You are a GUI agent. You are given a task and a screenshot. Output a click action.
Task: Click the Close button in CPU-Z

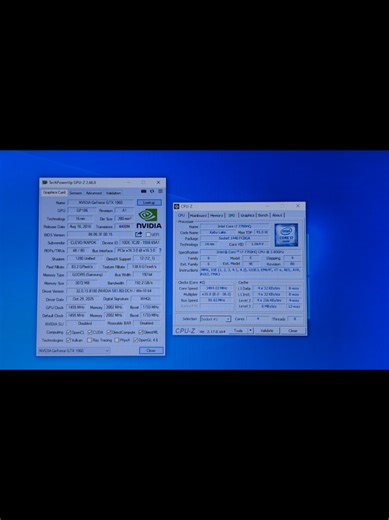293,330
